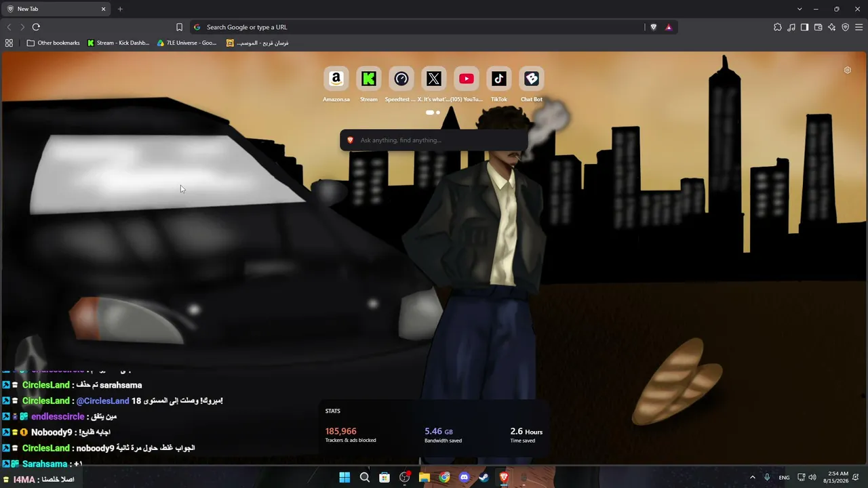868x488 pixels.
Task: Open the Arabic-titled فرسان قريح bookmark
Action: pos(257,43)
